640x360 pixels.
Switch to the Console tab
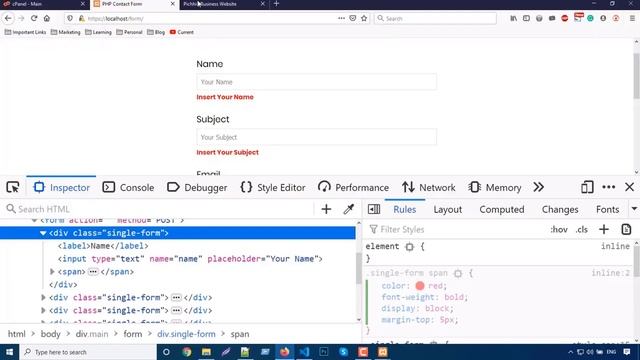point(128,187)
